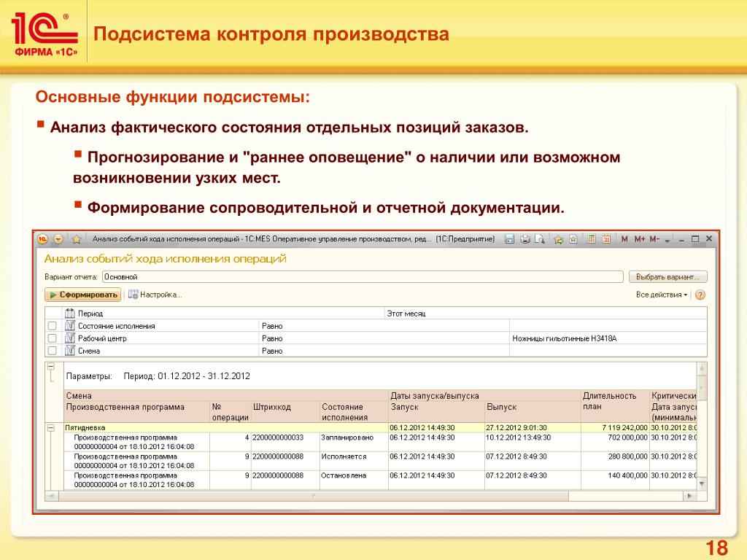The width and height of the screenshot is (747, 560).
Task: Click the Штрихкод column header
Action: coord(271,407)
